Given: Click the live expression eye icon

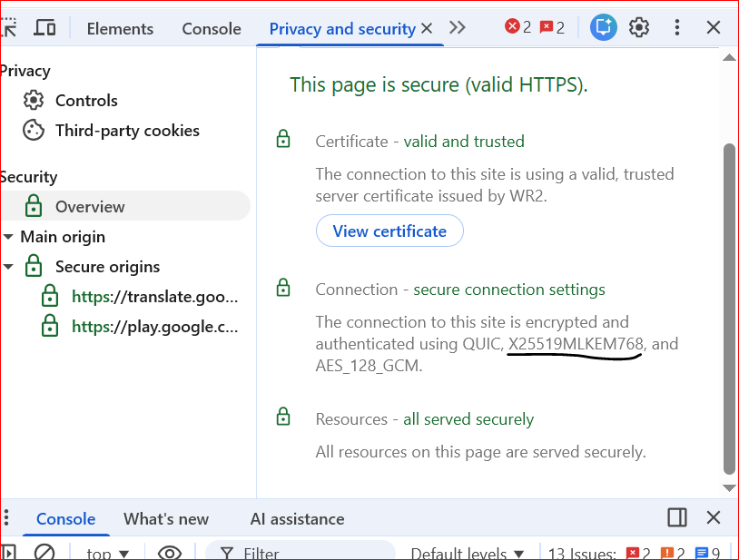Looking at the screenshot, I should tap(169, 552).
